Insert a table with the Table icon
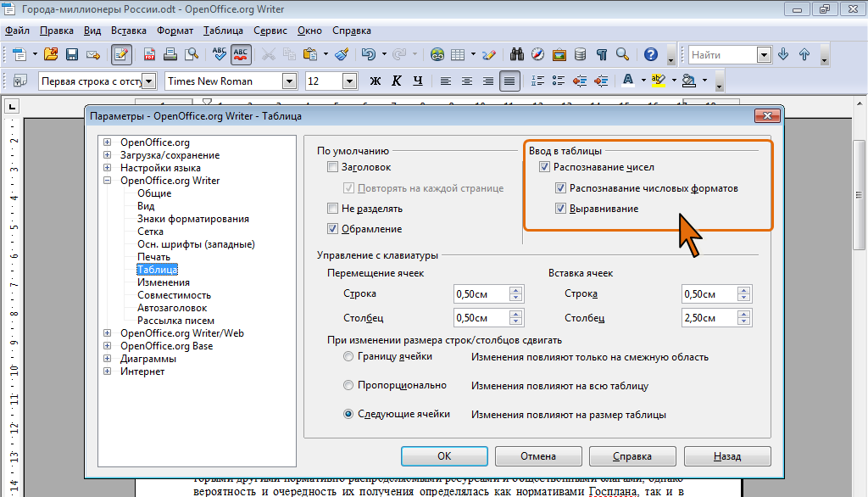Screen dimensions: 868x497 458,54
